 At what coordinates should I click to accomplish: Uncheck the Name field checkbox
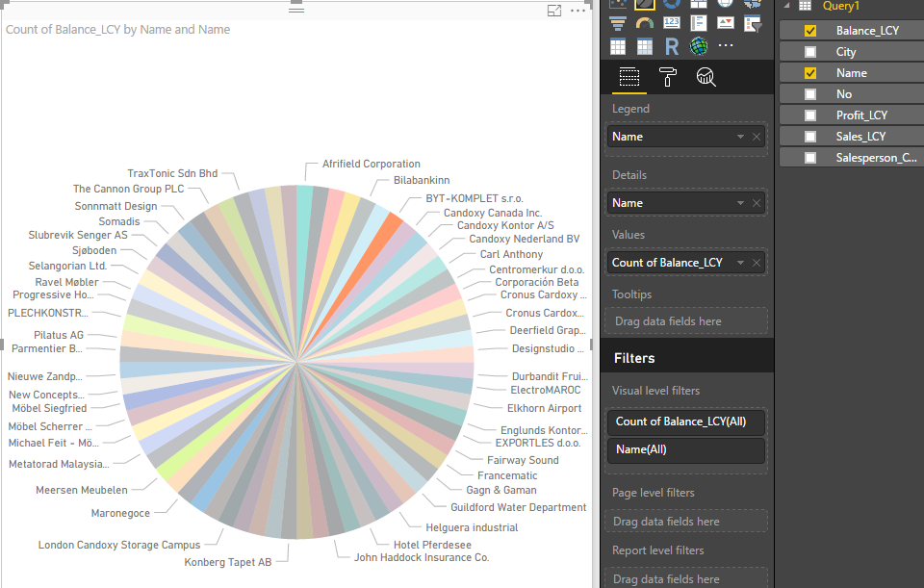click(x=810, y=73)
